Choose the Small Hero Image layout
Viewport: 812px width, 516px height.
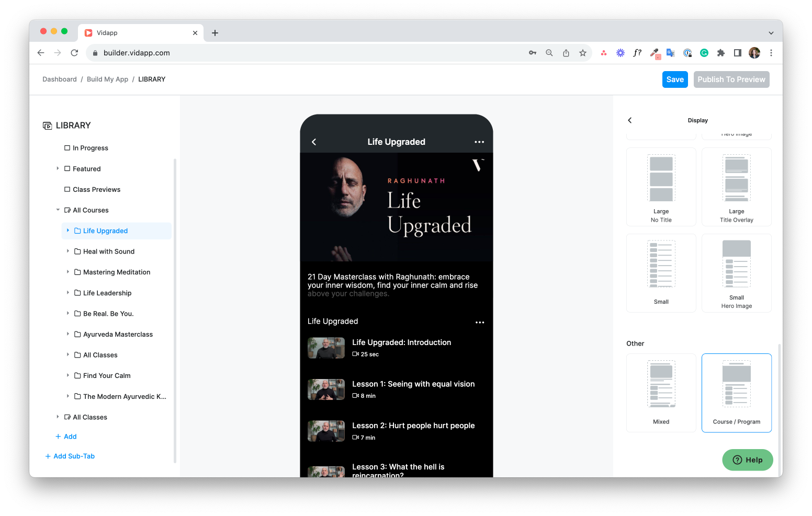pyautogui.click(x=736, y=273)
